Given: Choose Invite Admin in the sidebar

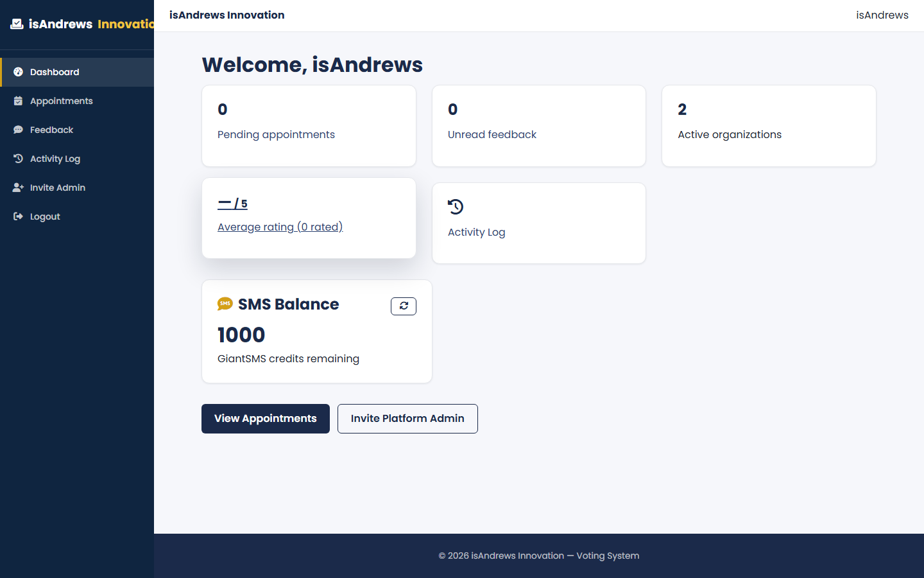Looking at the screenshot, I should [77, 188].
